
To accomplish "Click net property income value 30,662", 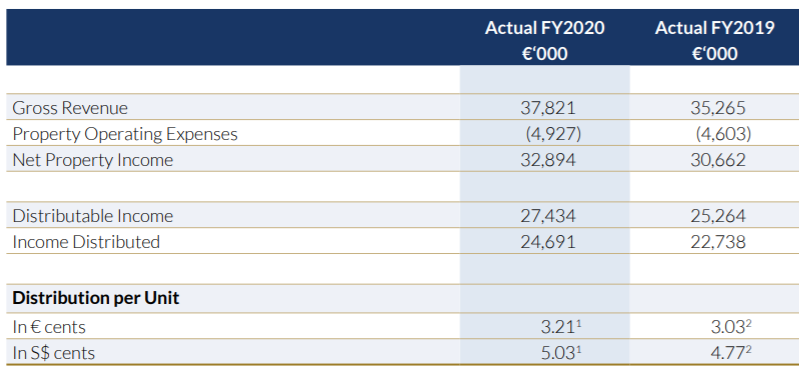I will point(718,160).
